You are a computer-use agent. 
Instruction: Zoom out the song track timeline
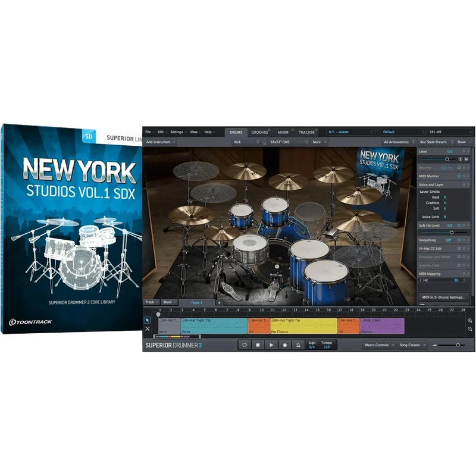[x=470, y=329]
